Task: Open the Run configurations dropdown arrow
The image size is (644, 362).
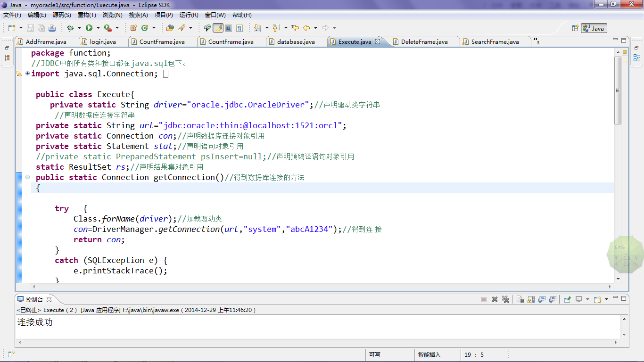Action: (x=98, y=28)
